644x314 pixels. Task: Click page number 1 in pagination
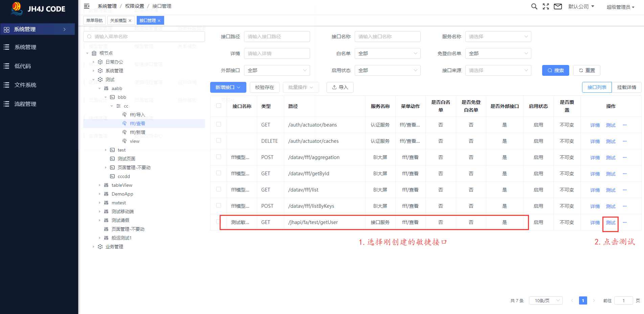[x=583, y=300]
